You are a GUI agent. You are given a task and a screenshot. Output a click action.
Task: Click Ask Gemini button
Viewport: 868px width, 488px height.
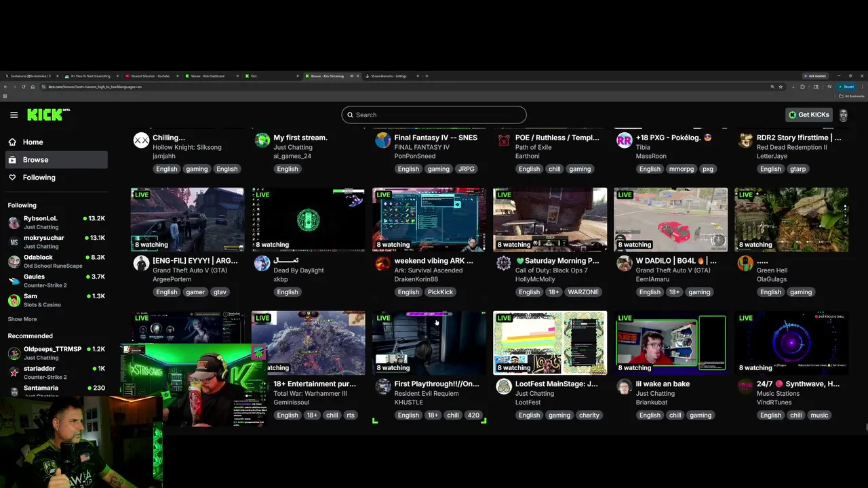point(814,76)
